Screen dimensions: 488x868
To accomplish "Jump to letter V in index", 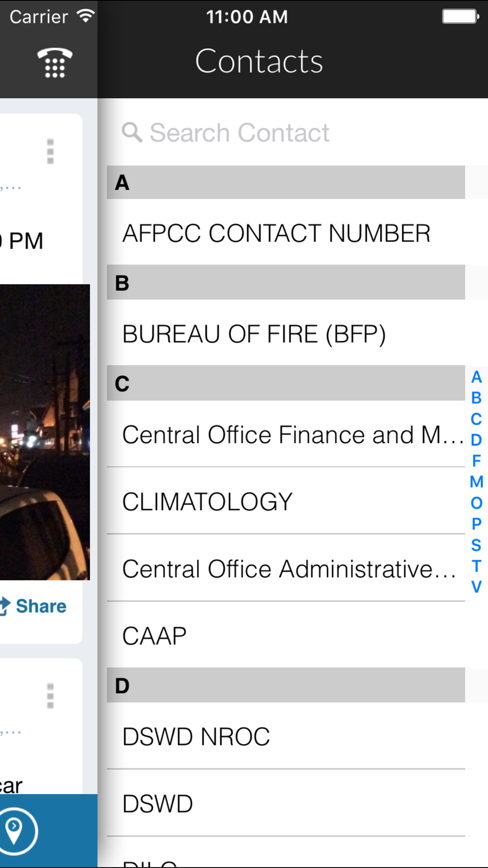I will click(476, 587).
